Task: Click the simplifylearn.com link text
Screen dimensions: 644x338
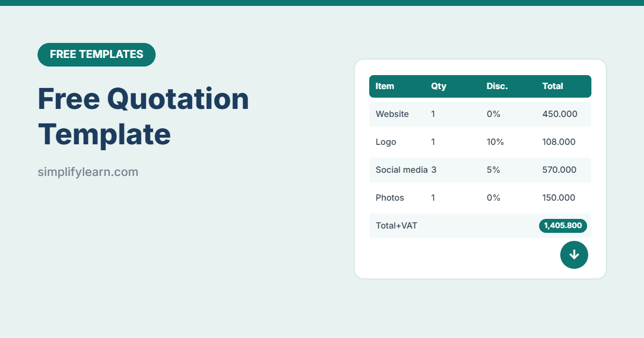Action: [88, 172]
